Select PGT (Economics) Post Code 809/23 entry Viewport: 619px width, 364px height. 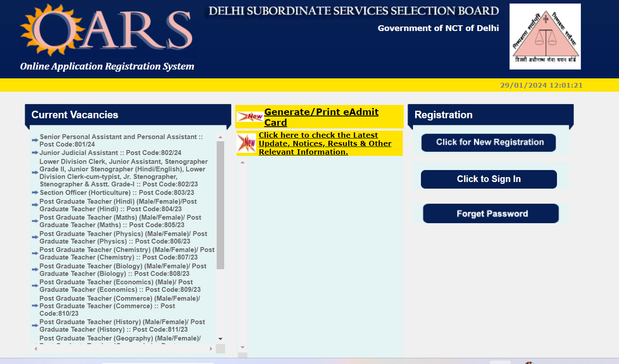click(x=120, y=286)
